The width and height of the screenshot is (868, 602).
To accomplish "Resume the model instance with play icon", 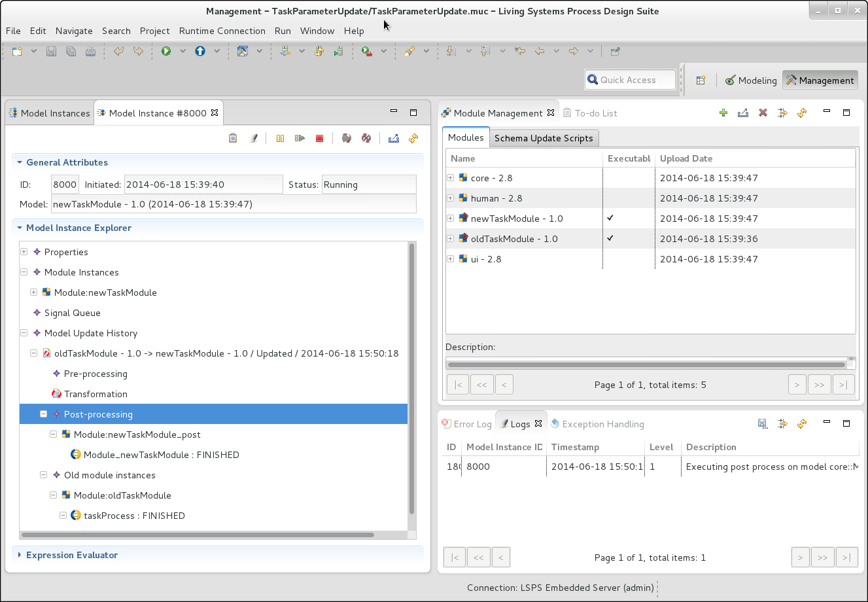I will pos(300,138).
